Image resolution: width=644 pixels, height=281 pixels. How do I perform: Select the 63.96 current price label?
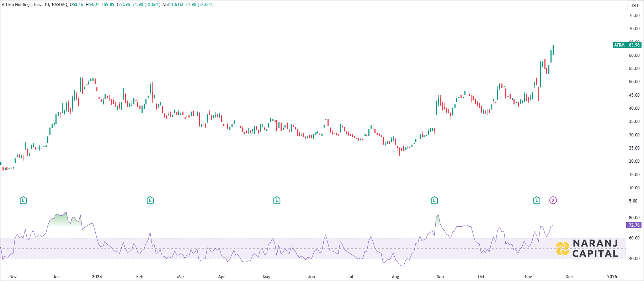[634, 45]
